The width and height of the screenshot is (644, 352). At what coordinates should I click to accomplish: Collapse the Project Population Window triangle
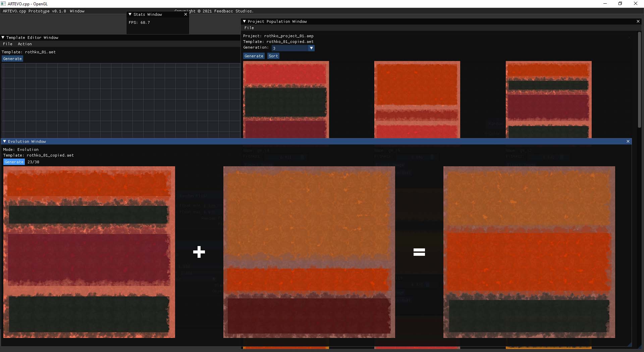[244, 21]
